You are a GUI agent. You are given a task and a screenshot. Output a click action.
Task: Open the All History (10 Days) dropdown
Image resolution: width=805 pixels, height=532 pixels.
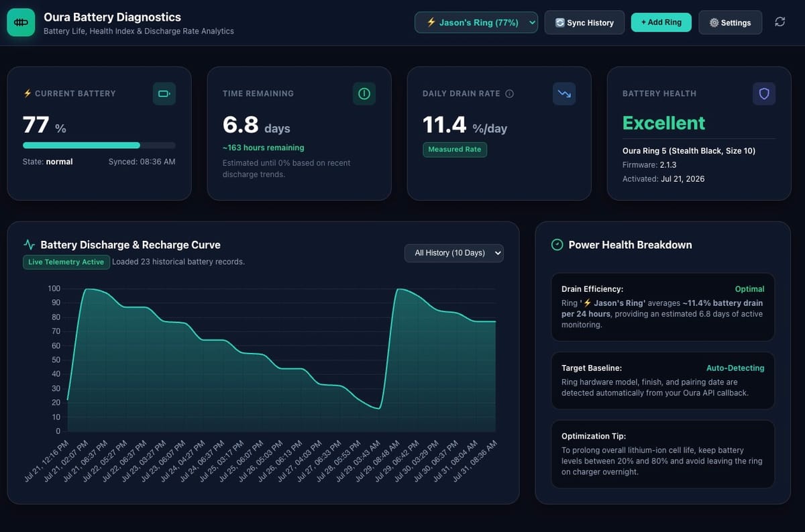453,253
